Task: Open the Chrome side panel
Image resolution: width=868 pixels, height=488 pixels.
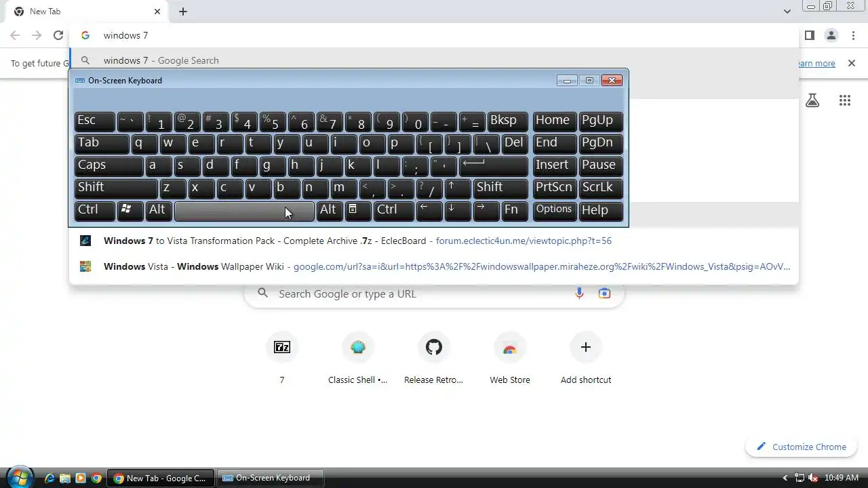Action: click(x=810, y=35)
